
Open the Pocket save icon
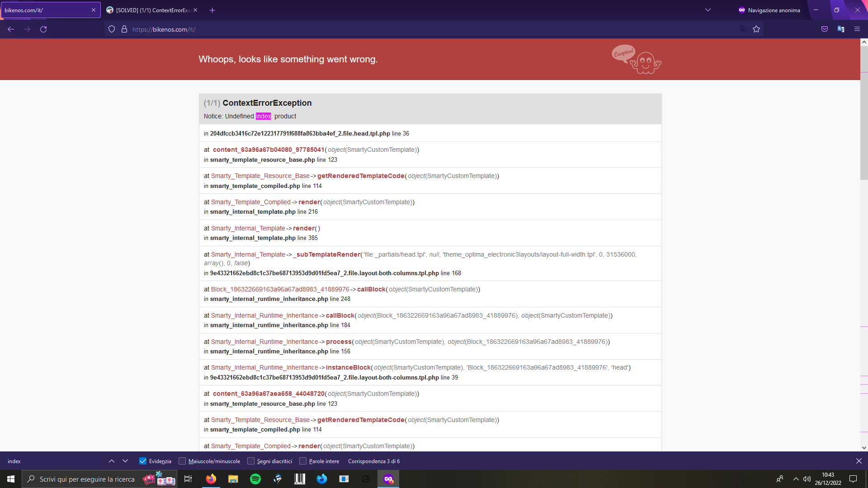(x=825, y=29)
